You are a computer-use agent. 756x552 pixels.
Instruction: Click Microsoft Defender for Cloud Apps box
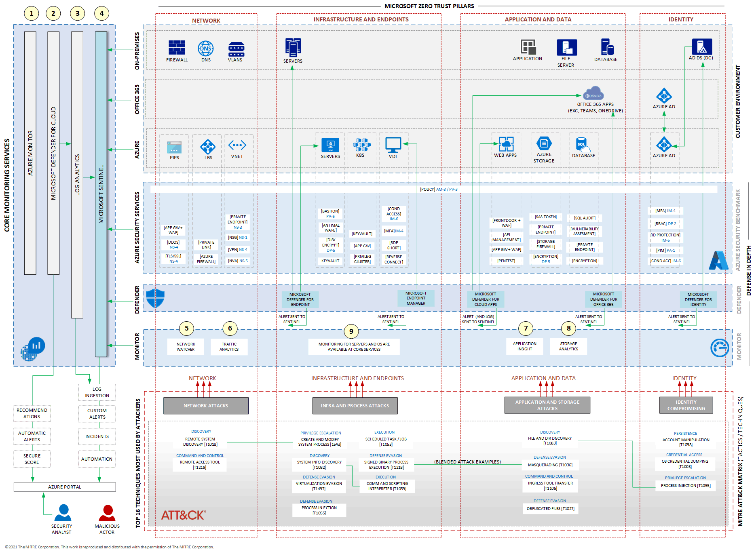486,299
